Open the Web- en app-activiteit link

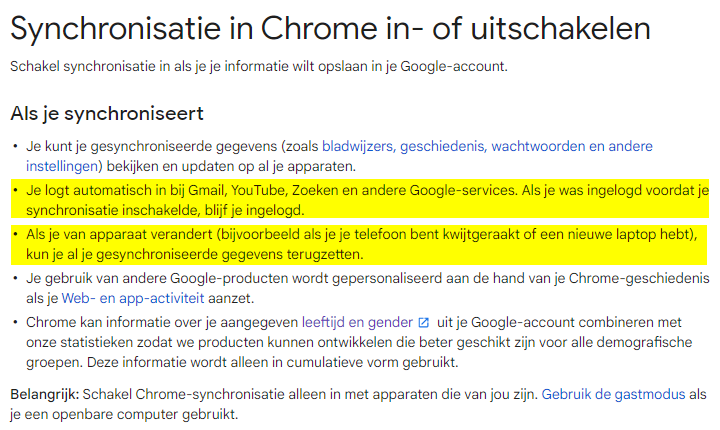(x=133, y=298)
